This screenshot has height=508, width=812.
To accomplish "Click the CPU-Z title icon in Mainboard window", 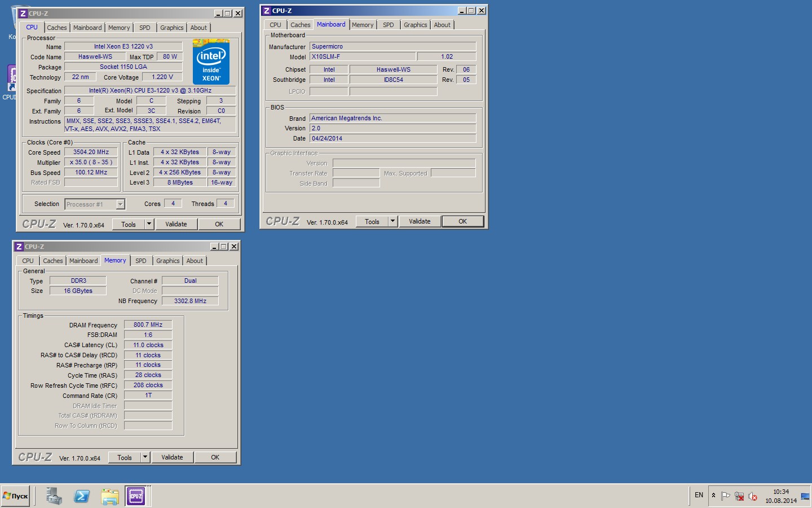I will (x=267, y=10).
